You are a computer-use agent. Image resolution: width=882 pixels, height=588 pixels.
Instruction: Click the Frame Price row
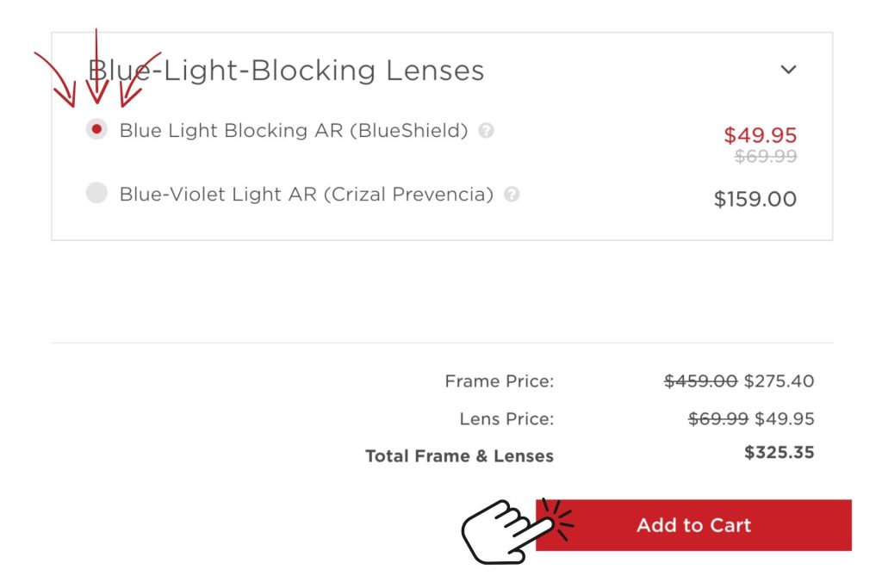tap(500, 381)
